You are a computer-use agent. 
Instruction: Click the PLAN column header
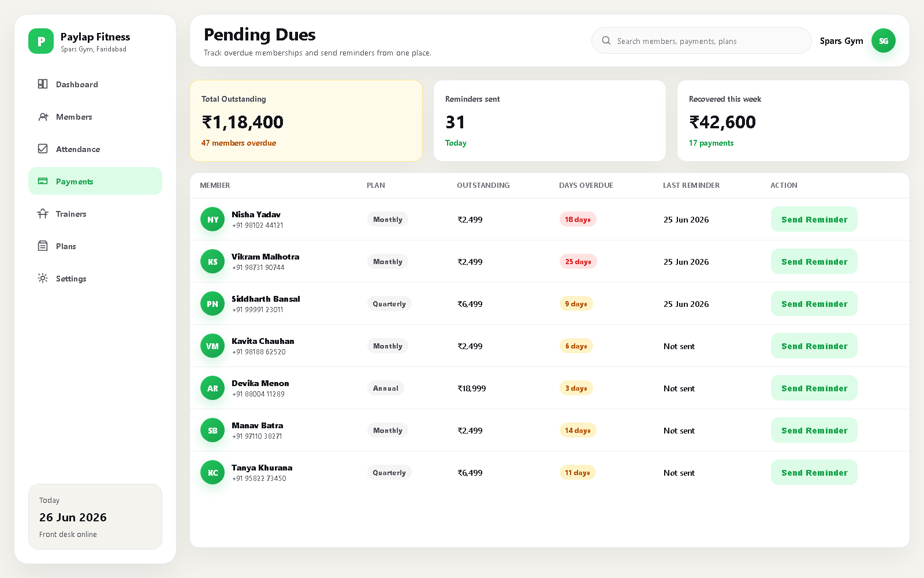(376, 185)
